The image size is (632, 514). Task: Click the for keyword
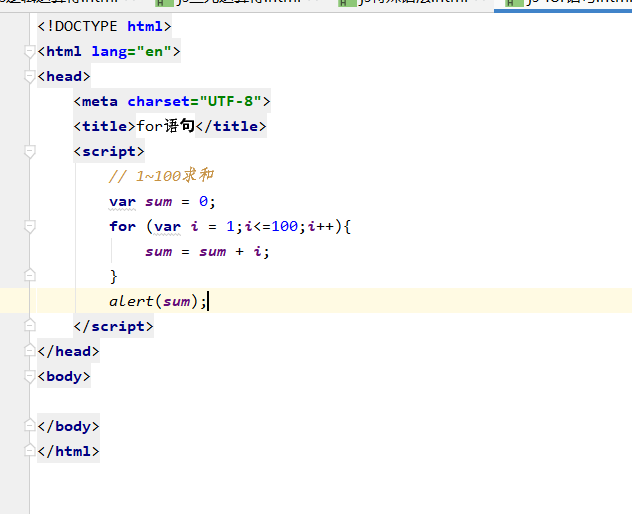coord(123,226)
